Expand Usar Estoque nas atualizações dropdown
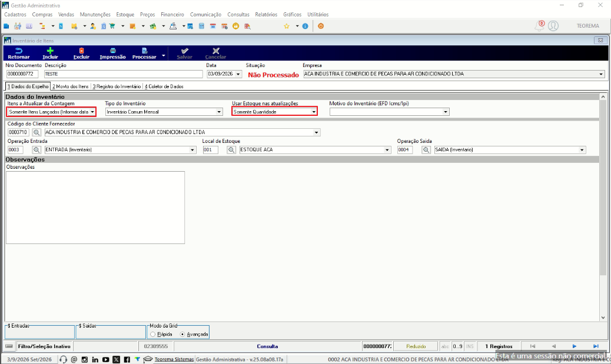The image size is (611, 364). pyautogui.click(x=314, y=112)
